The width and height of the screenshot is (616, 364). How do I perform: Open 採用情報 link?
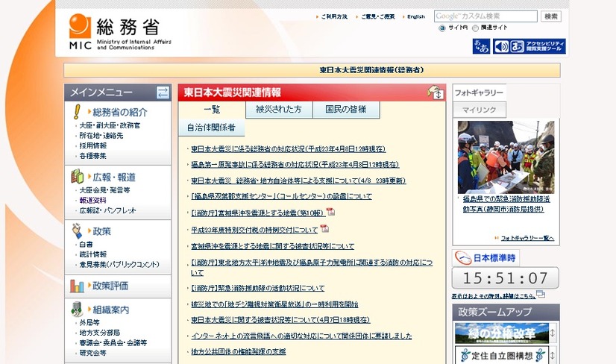pyautogui.click(x=93, y=145)
